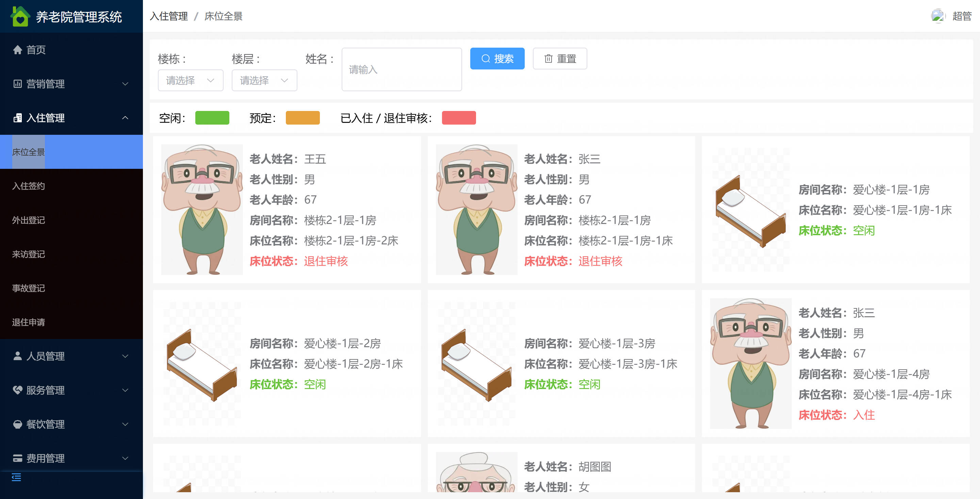Image resolution: width=980 pixels, height=499 pixels.
Task: Click the name 胡图图 on the card
Action: click(x=595, y=467)
